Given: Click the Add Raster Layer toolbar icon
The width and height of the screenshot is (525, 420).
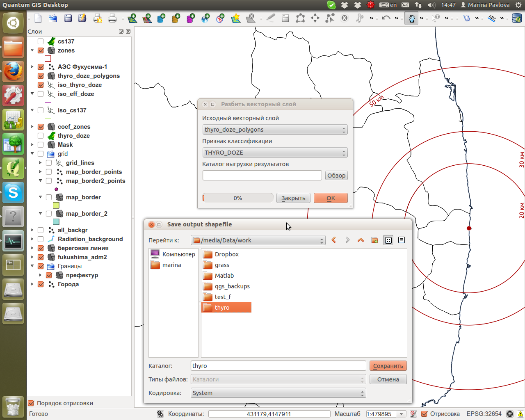Looking at the screenshot, I should tap(147, 18).
